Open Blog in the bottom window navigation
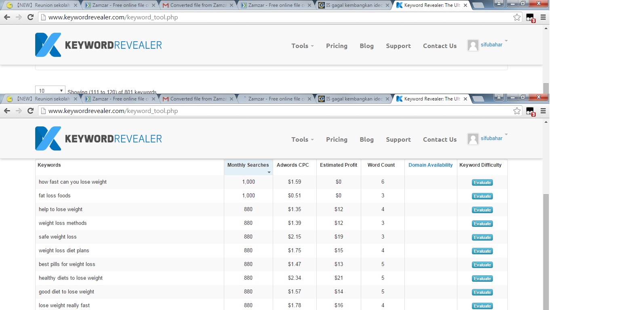 click(366, 140)
